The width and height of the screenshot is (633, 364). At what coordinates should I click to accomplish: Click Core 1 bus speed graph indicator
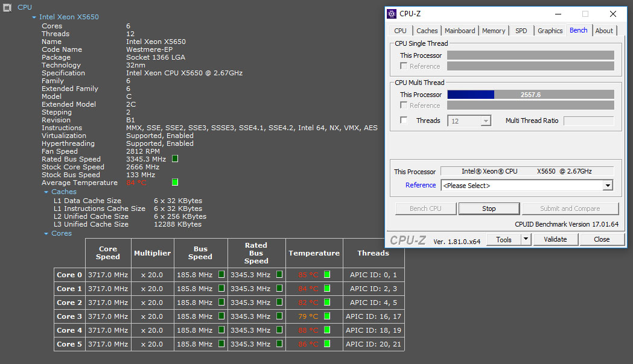click(221, 288)
